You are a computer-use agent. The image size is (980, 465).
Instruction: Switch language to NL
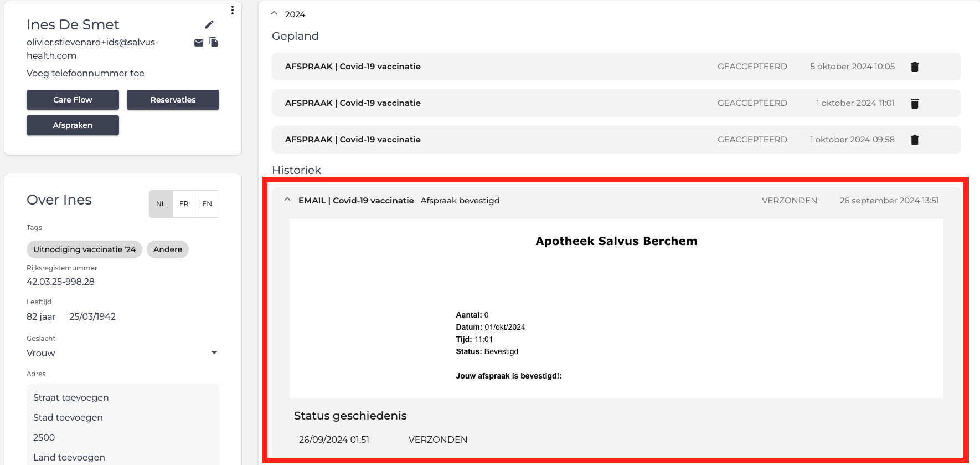click(x=161, y=204)
